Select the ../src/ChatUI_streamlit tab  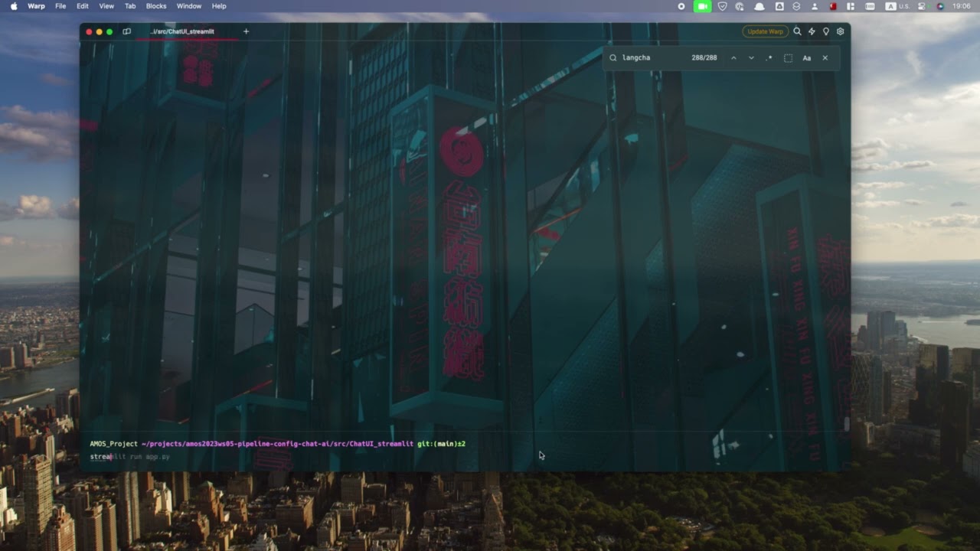(x=183, y=31)
